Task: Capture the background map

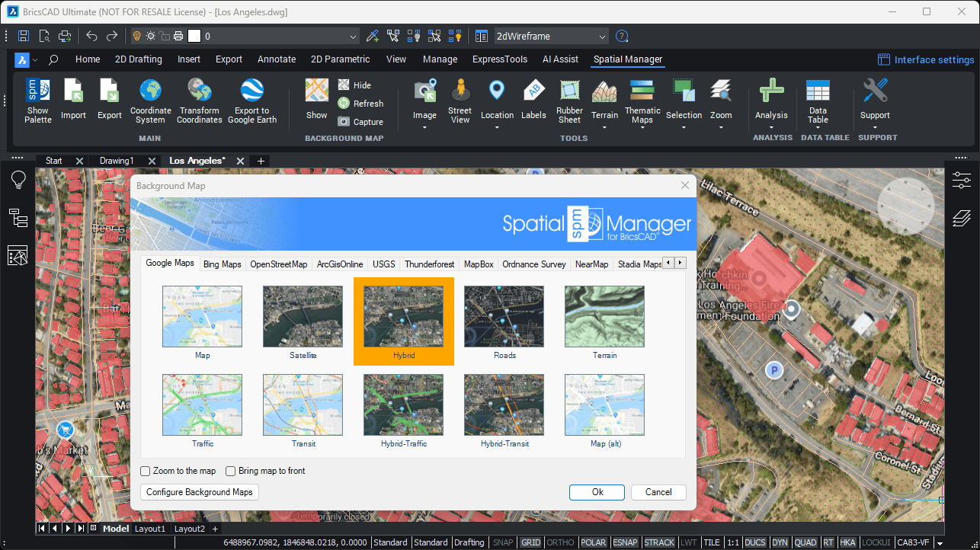Action: [x=360, y=122]
